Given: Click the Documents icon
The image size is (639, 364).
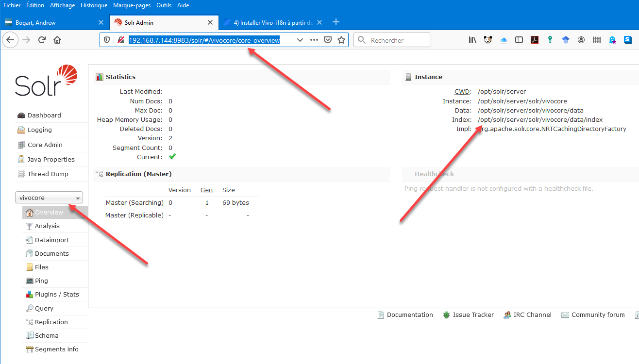Looking at the screenshot, I should 30,253.
